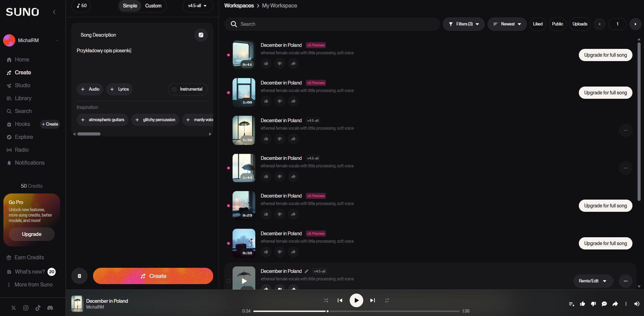
Task: Seek on the player progress bar
Action: click(x=356, y=311)
